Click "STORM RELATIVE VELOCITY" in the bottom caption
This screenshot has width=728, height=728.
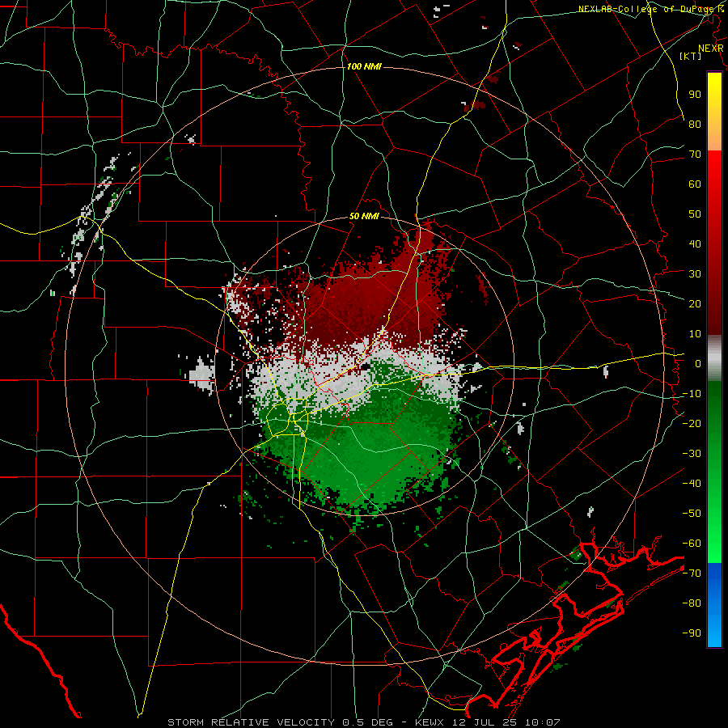pyautogui.click(x=251, y=722)
